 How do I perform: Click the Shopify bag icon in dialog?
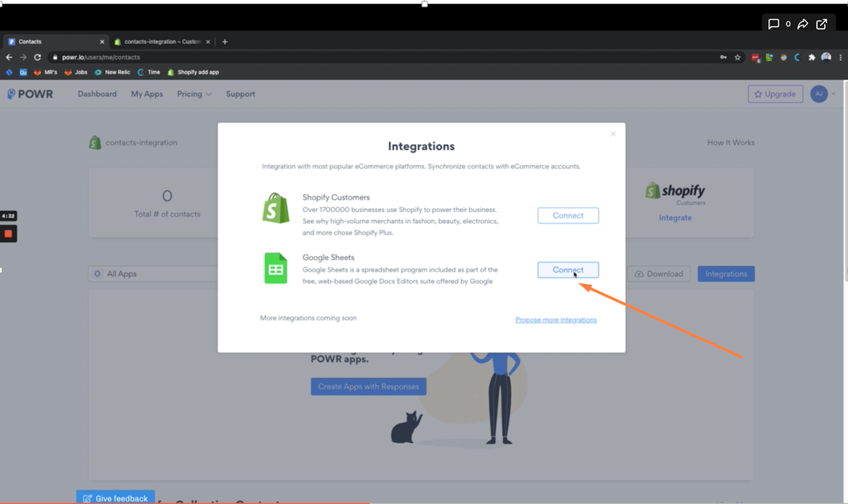276,208
